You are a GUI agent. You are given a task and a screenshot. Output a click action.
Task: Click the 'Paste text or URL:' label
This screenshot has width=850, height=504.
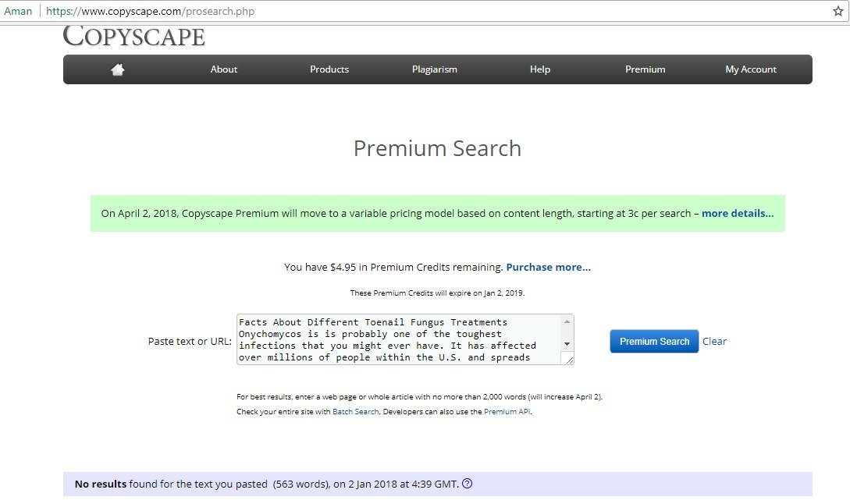190,342
